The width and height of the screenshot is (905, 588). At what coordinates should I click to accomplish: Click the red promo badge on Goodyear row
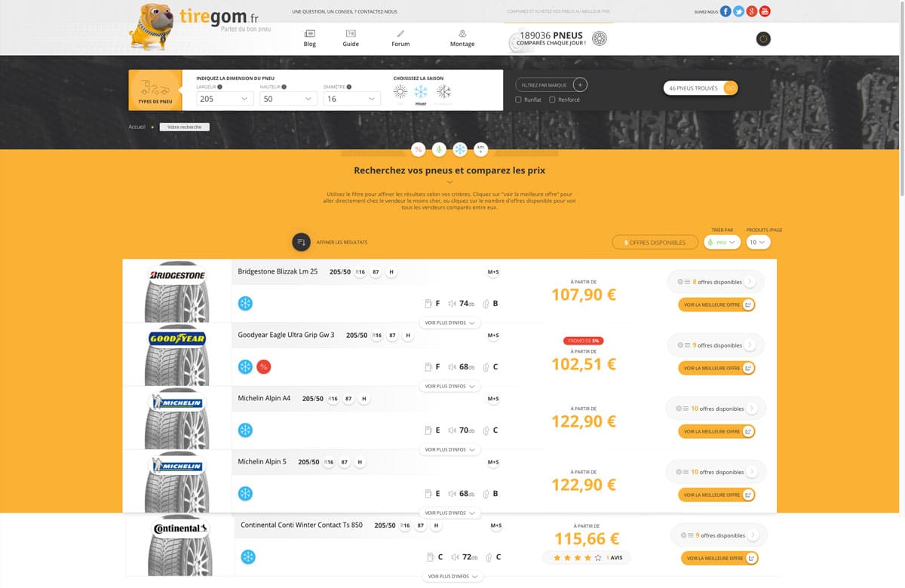pos(263,367)
